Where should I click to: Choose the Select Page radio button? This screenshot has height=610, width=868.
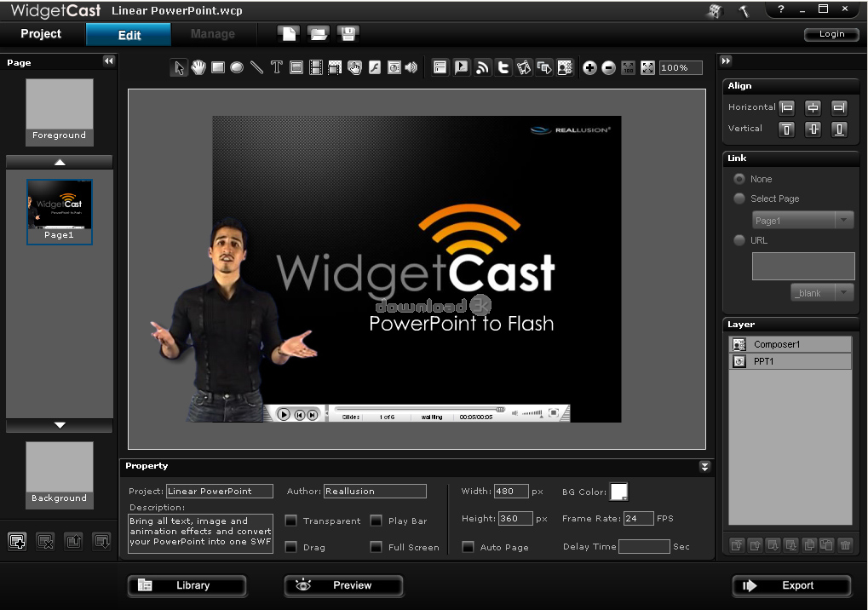pos(739,199)
